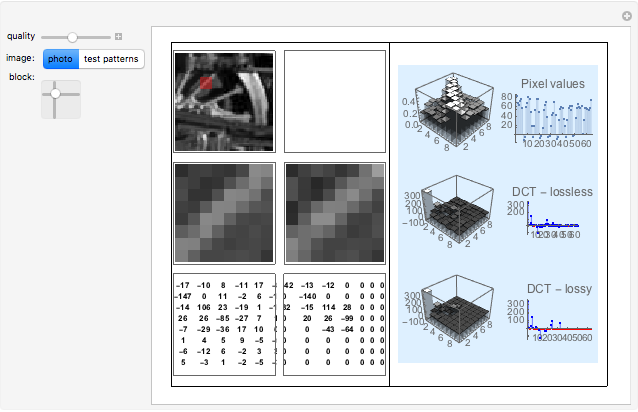This screenshot has width=638, height=412.
Task: Expand the quality slider controls
Action: tap(118, 37)
